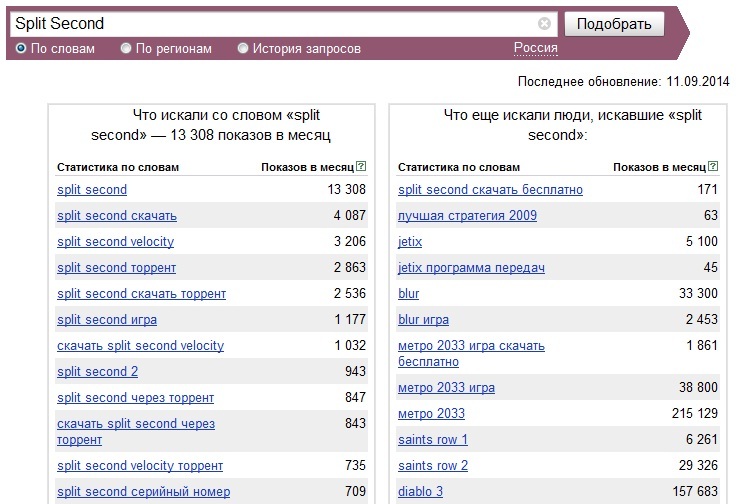Click the '3 206' impressions value
The width and height of the screenshot is (741, 504).
pos(350,242)
